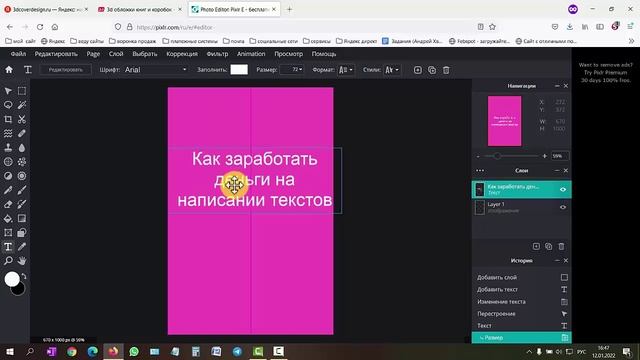This screenshot has width=640, height=360.
Task: Revert to 'Перестроение' history step
Action: [x=522, y=313]
